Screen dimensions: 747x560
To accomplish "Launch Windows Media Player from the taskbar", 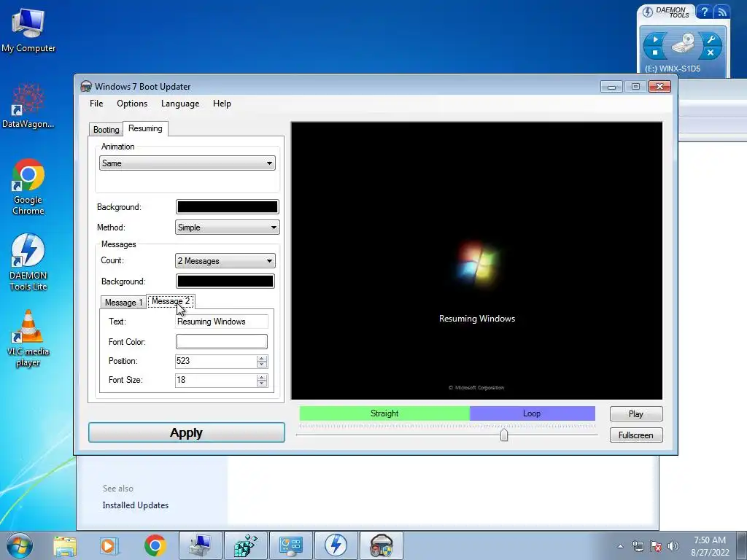I will 109,545.
